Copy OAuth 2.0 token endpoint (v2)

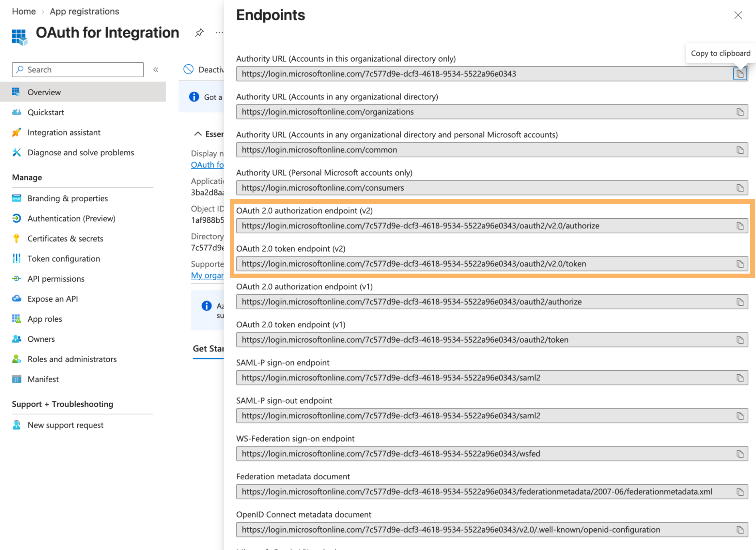(740, 264)
